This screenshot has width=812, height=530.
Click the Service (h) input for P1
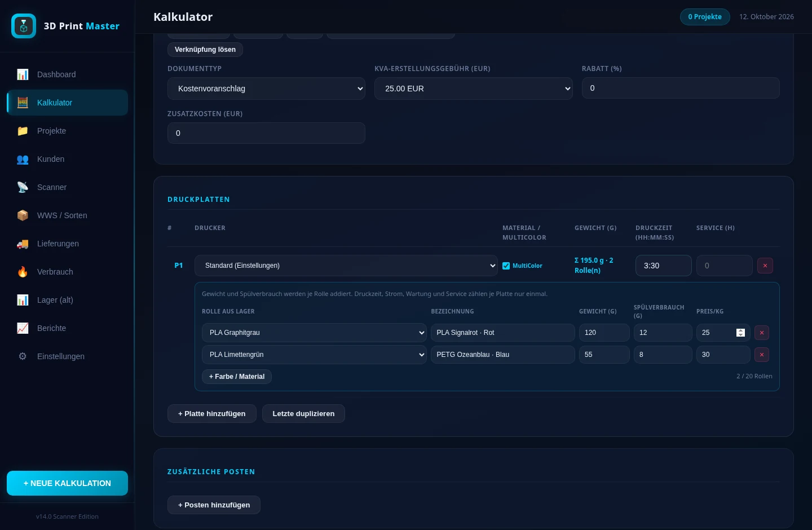(x=725, y=266)
